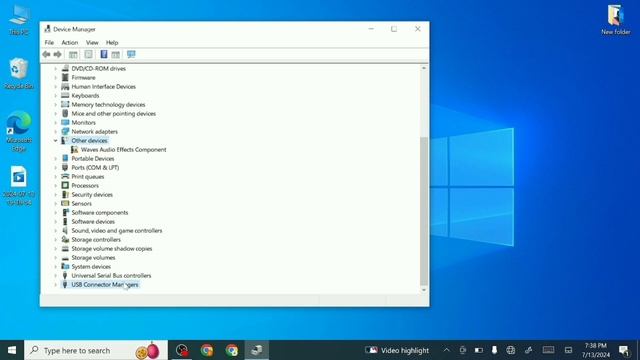Viewport: 640px width, 360px height.
Task: Open This PC desktop icon
Action: pos(19,20)
